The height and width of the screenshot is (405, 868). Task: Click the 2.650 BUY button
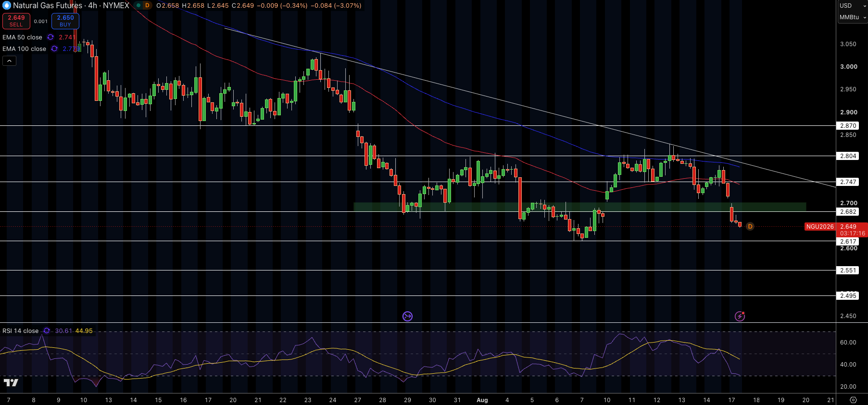(65, 21)
